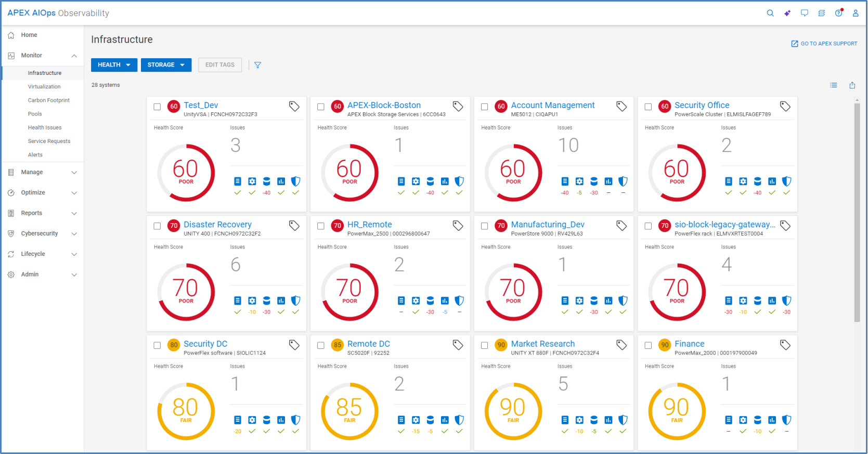Viewport: 868px width, 454px height.
Task: Expand the Lifecycle menu section
Action: [x=74, y=254]
